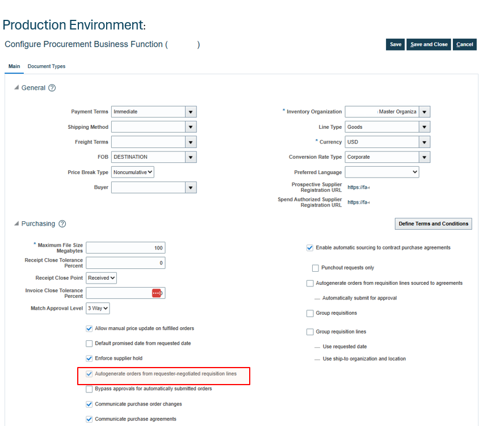
Task: Open FOB dropdown arrow
Action: 191,157
